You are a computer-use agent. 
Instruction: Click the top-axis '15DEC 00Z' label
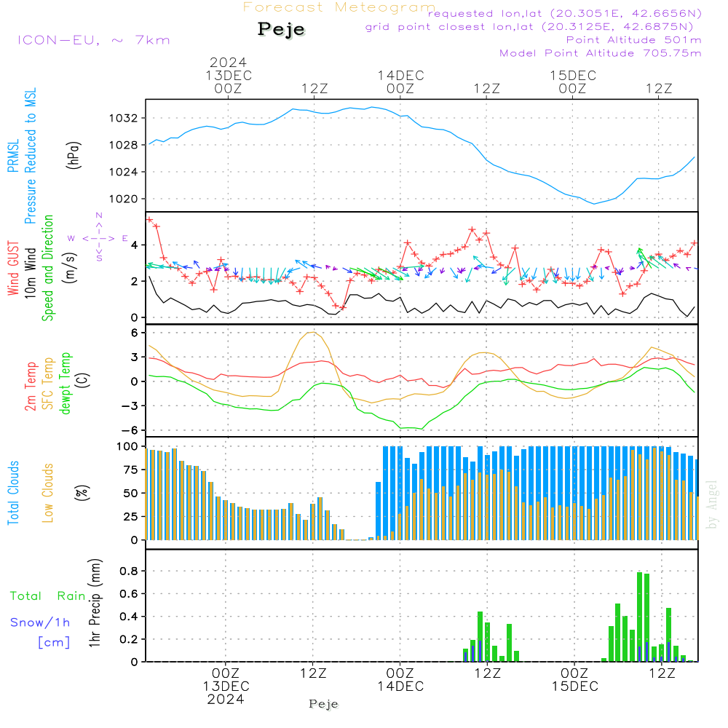coord(573,82)
